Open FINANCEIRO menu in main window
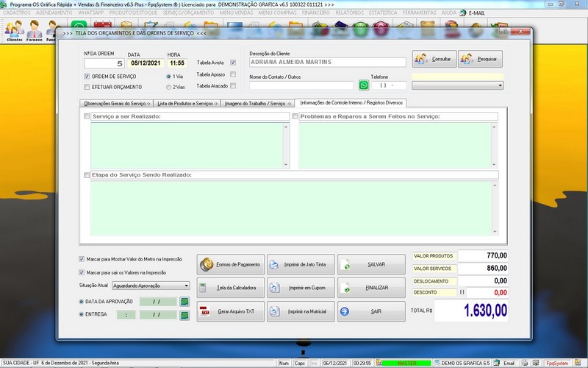 pyautogui.click(x=316, y=13)
